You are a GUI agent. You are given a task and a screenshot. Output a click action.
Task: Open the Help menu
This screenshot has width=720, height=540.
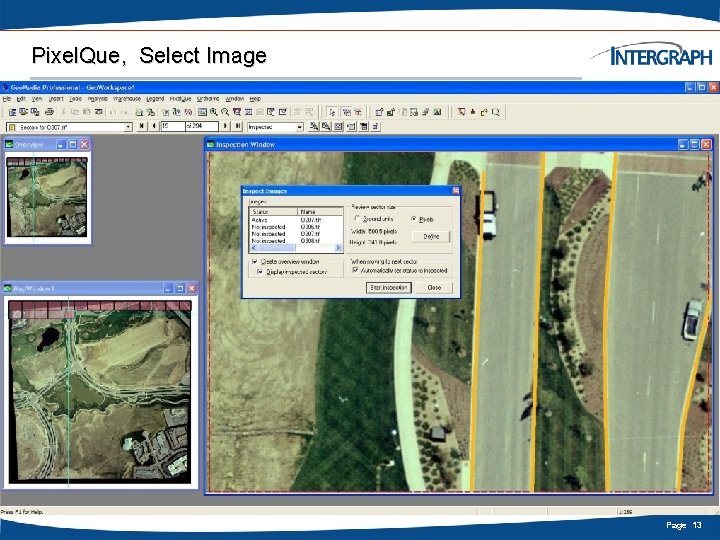(255, 99)
